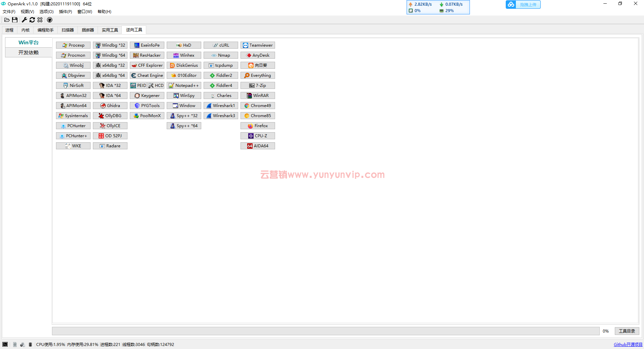Launch x64dbg *64

point(110,76)
